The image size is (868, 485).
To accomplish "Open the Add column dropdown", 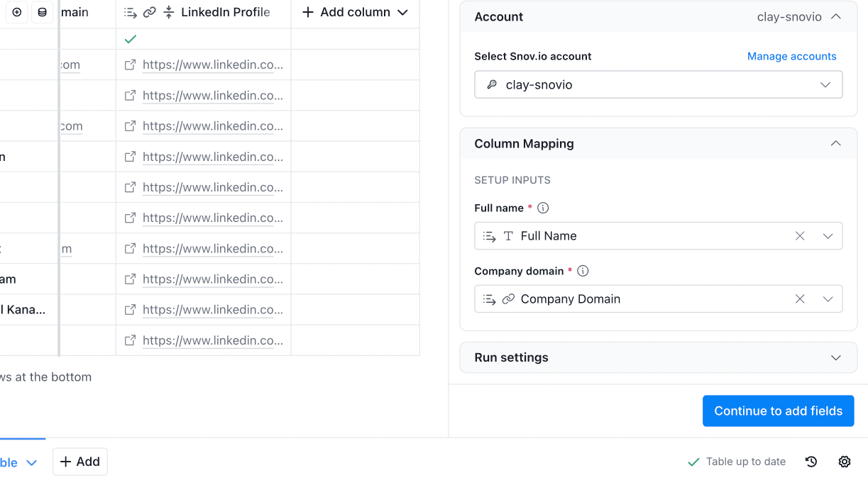I will (355, 12).
